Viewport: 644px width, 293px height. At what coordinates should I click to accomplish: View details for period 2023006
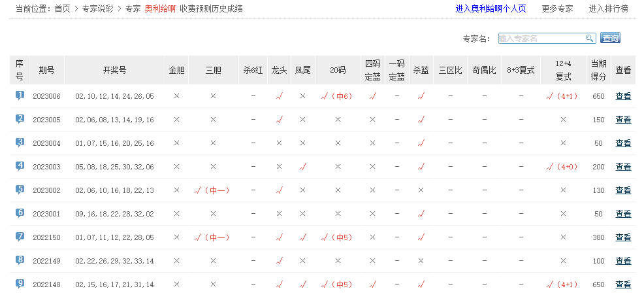(x=623, y=96)
